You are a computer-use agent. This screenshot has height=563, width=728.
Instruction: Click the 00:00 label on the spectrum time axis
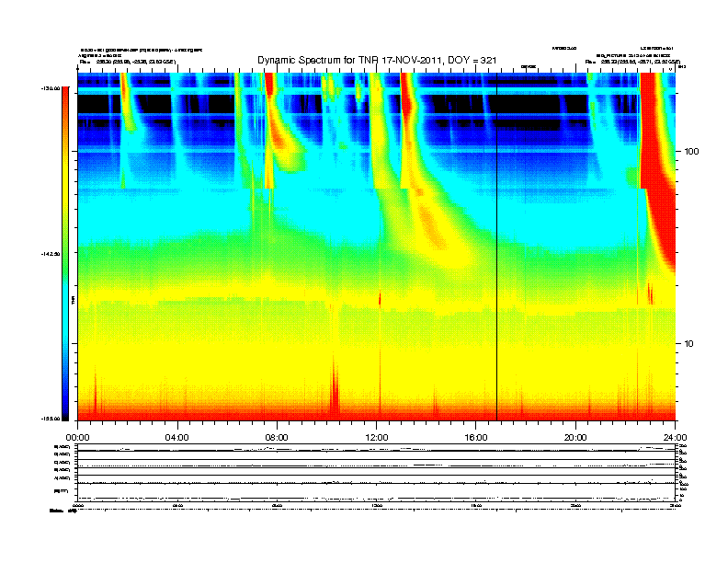click(77, 438)
